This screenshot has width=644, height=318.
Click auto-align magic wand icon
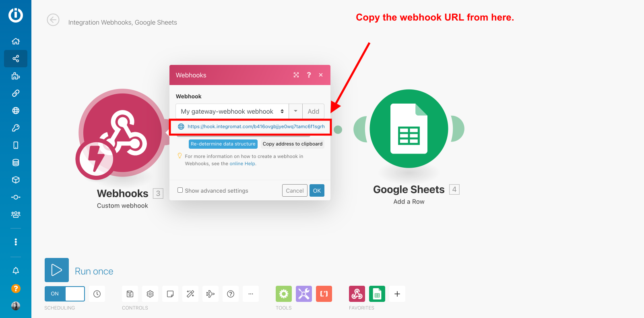click(190, 294)
